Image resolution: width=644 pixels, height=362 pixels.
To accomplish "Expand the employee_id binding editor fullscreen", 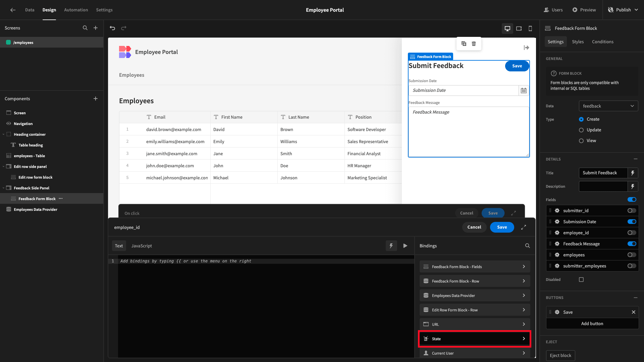I will (524, 227).
